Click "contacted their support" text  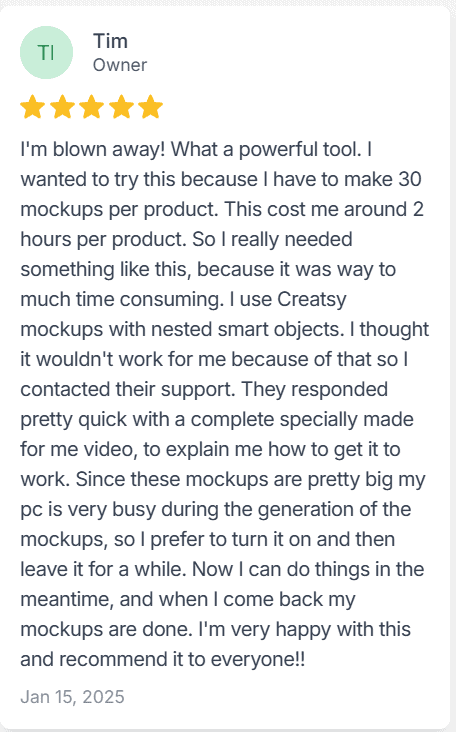coord(127,389)
